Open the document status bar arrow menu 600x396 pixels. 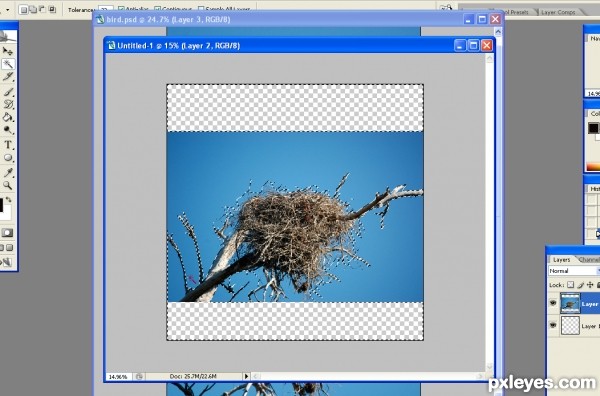click(x=246, y=376)
